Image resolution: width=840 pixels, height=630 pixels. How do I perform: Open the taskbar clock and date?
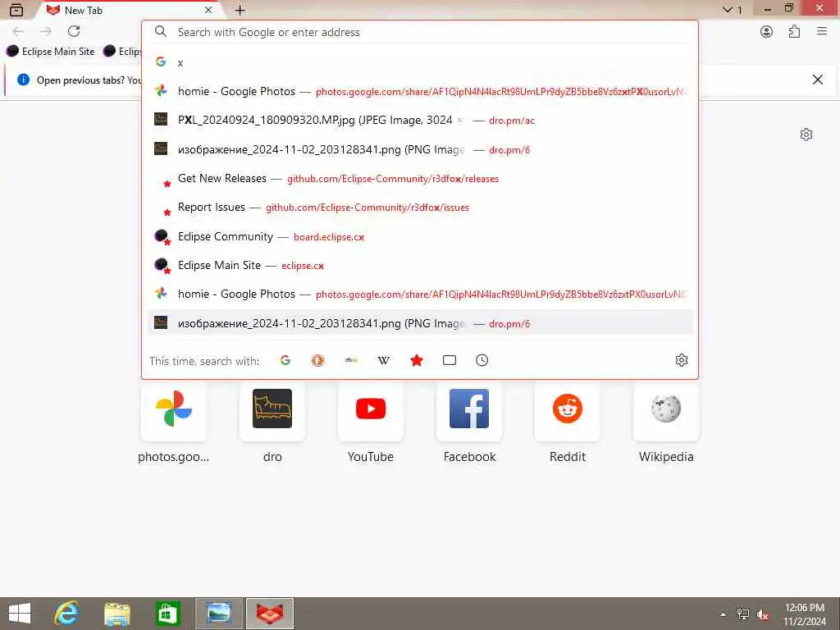pyautogui.click(x=805, y=614)
